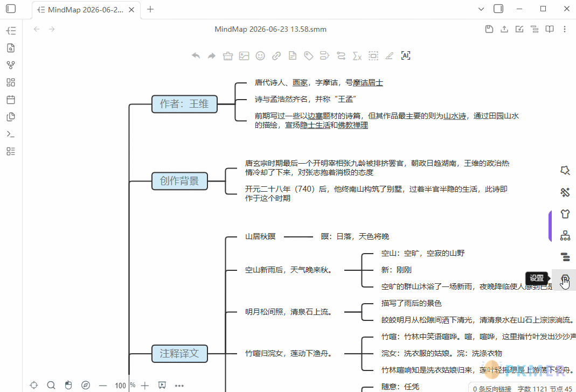Zoom out with the minus button

[103, 386]
